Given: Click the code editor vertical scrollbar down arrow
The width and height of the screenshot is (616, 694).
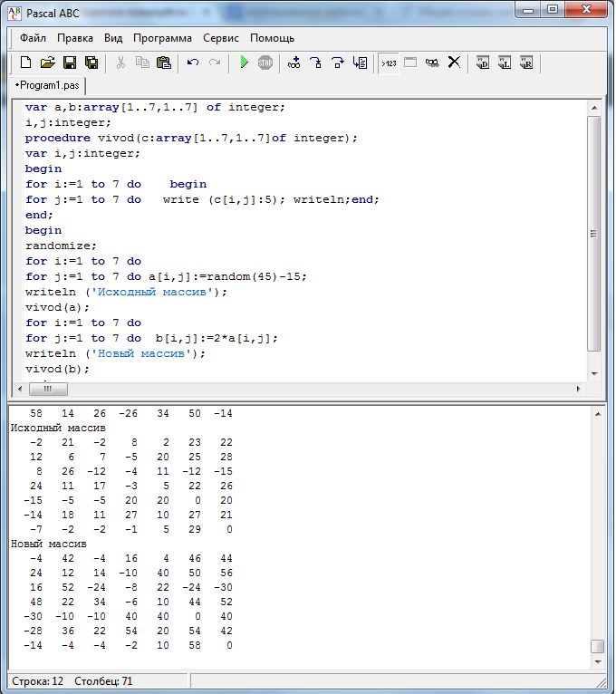Looking at the screenshot, I should point(594,372).
